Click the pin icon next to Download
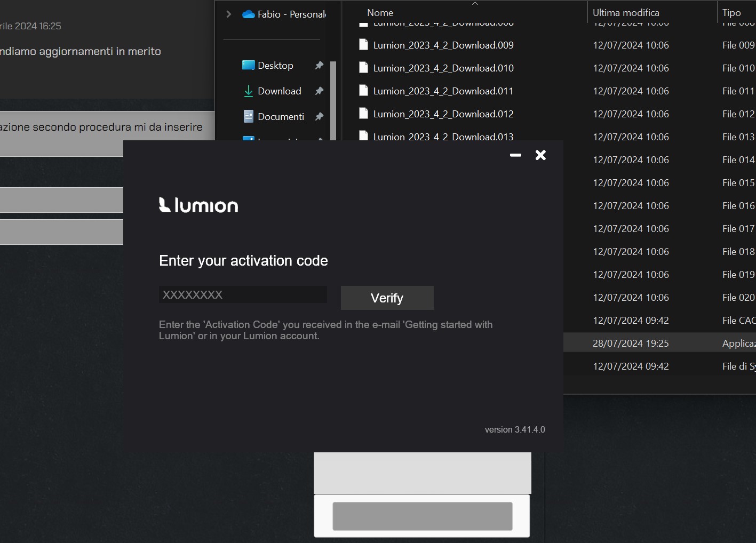This screenshot has width=756, height=543. click(x=319, y=91)
